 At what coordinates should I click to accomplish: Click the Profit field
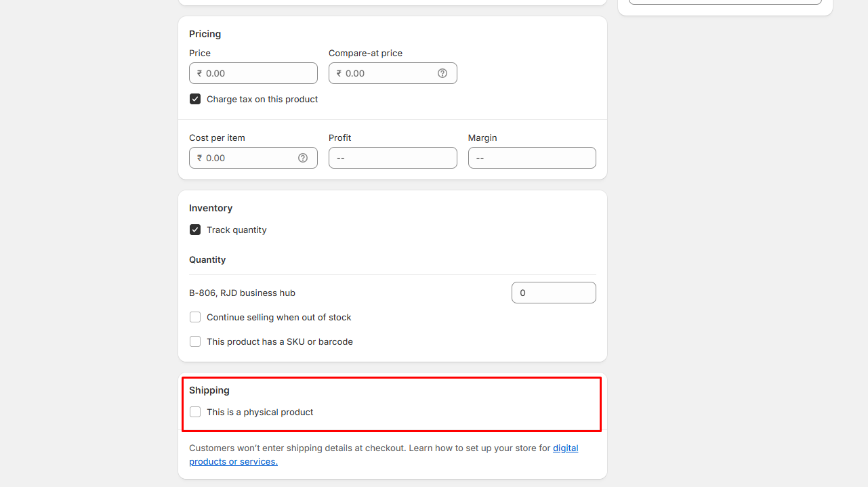(x=393, y=158)
